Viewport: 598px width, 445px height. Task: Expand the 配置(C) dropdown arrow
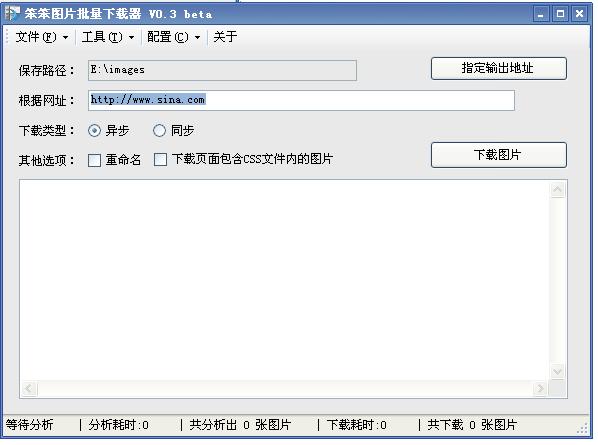click(198, 37)
